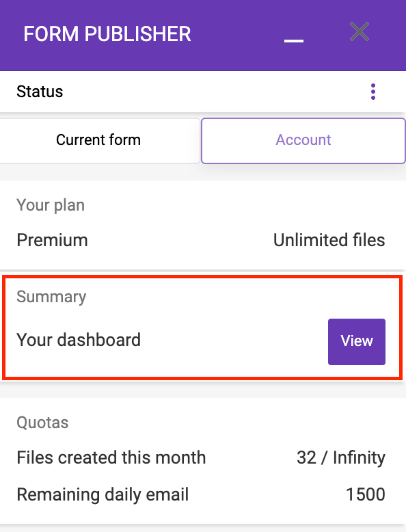Click the Your dashboard label

click(x=79, y=340)
